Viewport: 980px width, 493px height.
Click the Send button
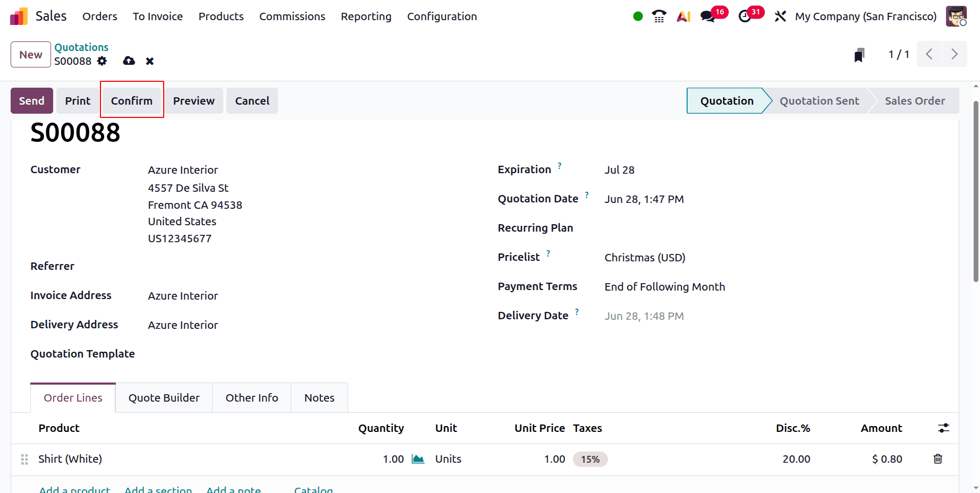(x=32, y=101)
